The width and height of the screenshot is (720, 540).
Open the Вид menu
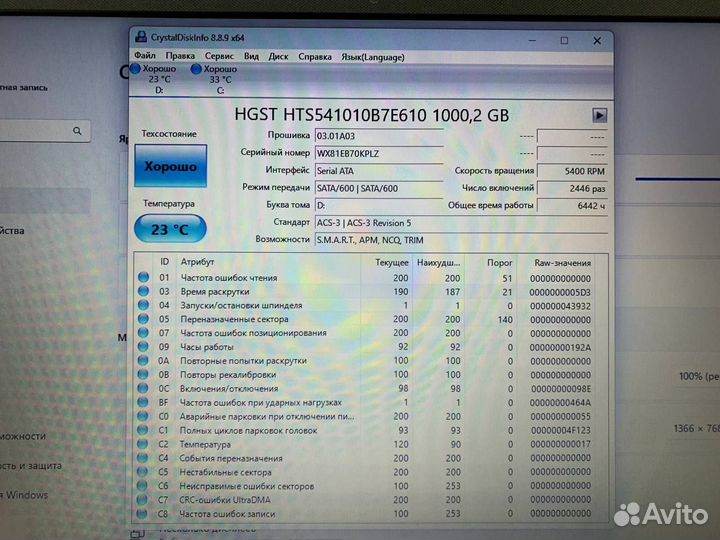251,56
